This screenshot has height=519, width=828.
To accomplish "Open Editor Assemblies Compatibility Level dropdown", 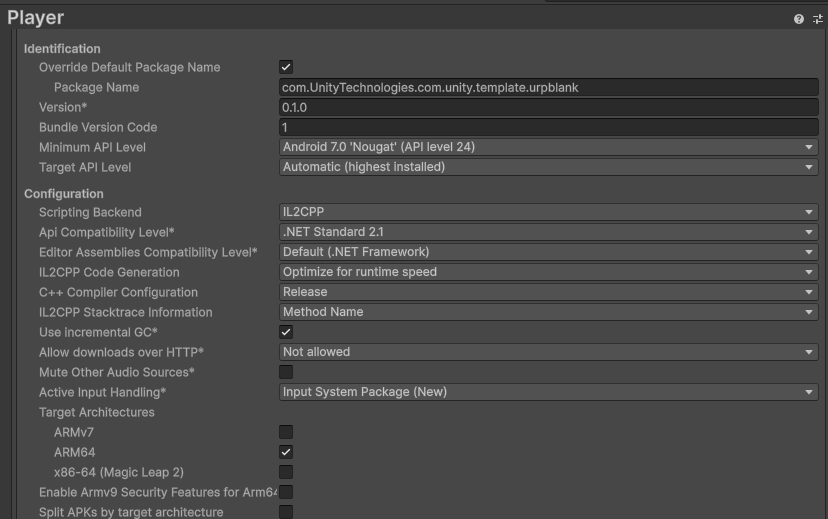I will click(549, 252).
